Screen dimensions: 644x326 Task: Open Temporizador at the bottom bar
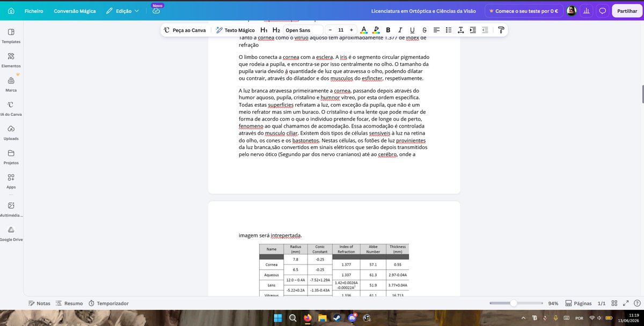(x=109, y=303)
